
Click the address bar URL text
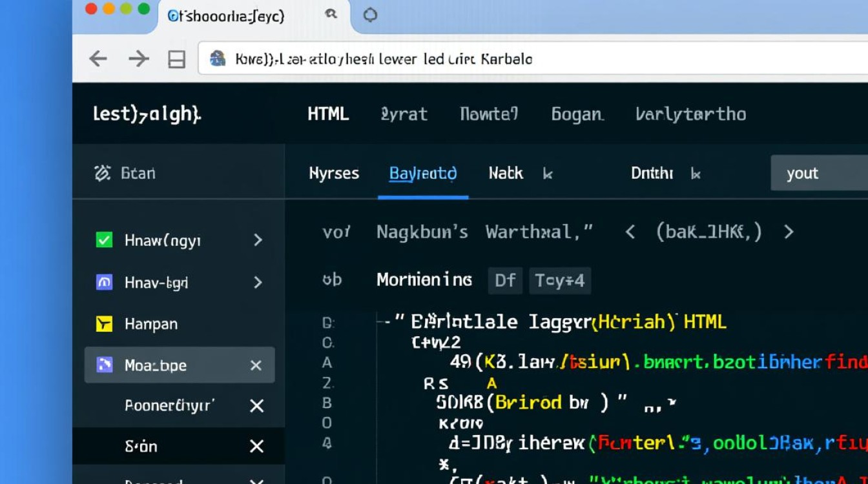pos(384,59)
